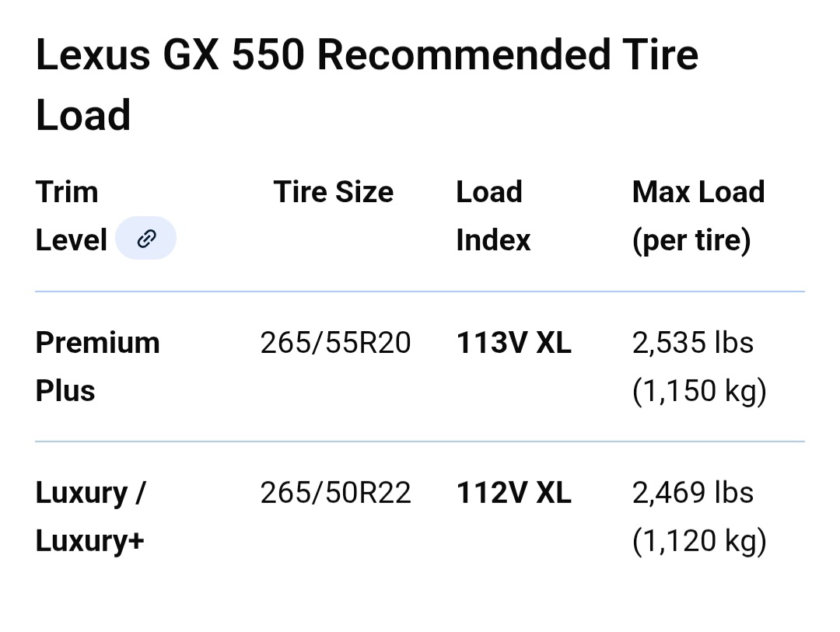
Task: Click the Load Index column header
Action: pyautogui.click(x=492, y=215)
